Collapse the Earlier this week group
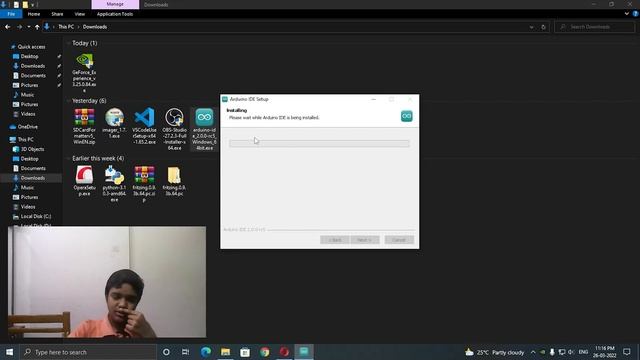640x360 pixels. pos(68,158)
